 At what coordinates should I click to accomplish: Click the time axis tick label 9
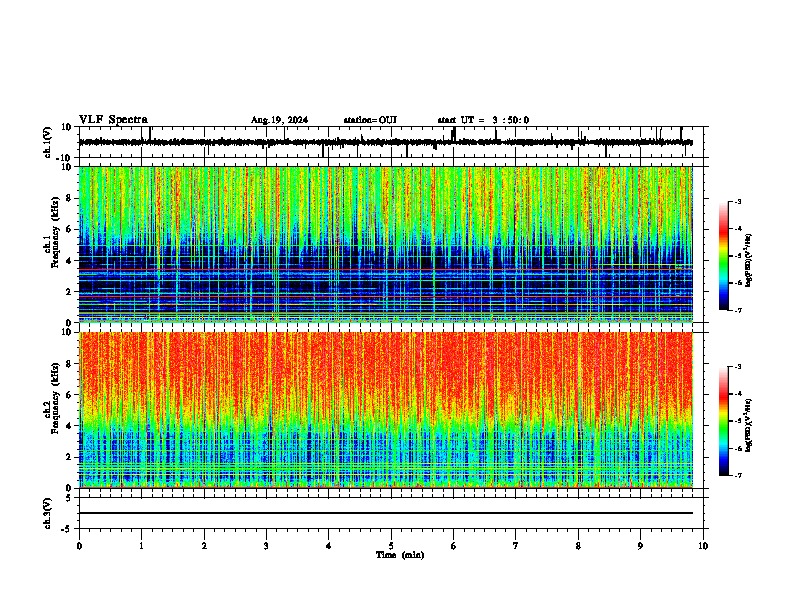(x=640, y=546)
